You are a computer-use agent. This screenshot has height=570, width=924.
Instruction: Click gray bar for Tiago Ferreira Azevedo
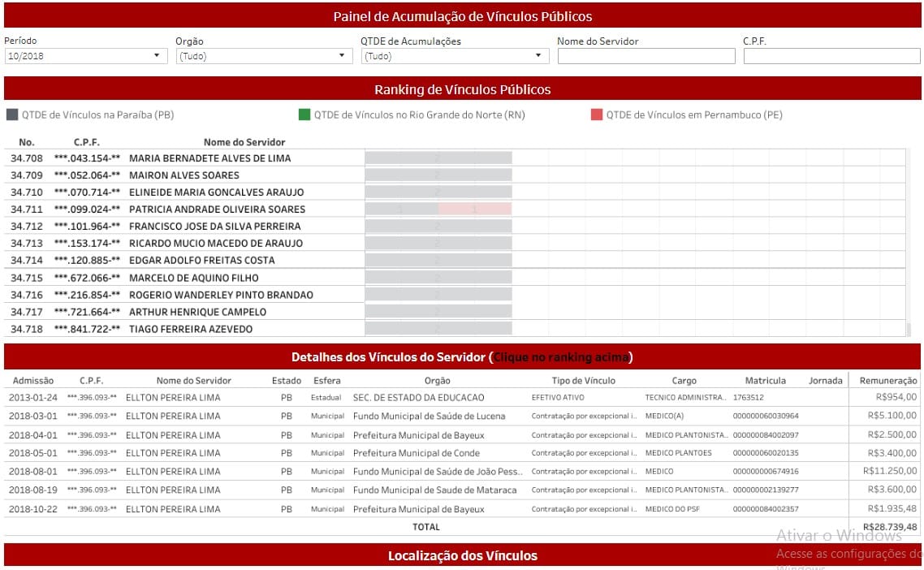pos(438,329)
